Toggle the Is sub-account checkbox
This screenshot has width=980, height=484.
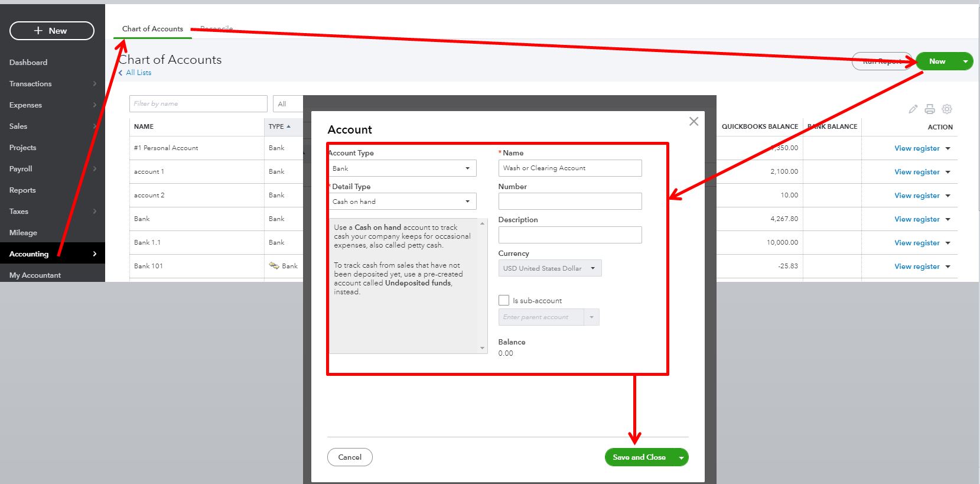[x=504, y=300]
